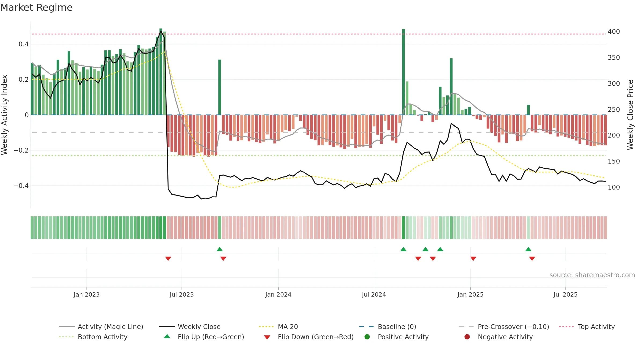
Task: Click the source: sharemaestro.com text
Action: [x=592, y=275]
